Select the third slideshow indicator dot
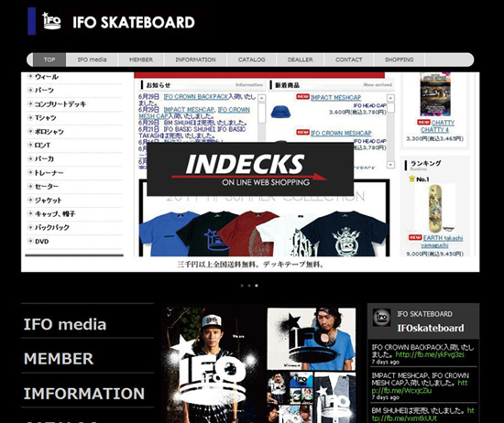504x423 pixels. pyautogui.click(x=257, y=286)
